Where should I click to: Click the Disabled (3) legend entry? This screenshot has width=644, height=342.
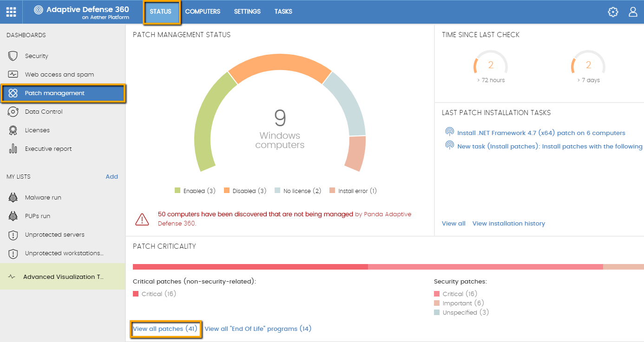(245, 191)
